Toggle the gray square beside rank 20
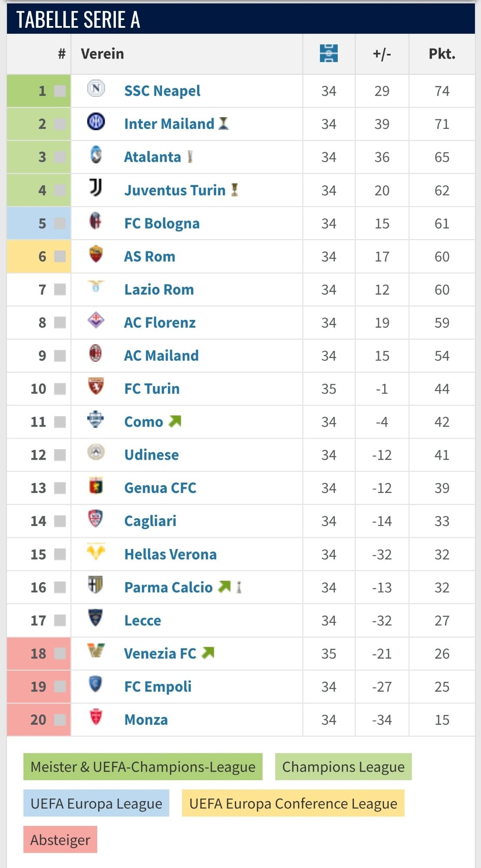Image resolution: width=481 pixels, height=868 pixels. pos(60,720)
